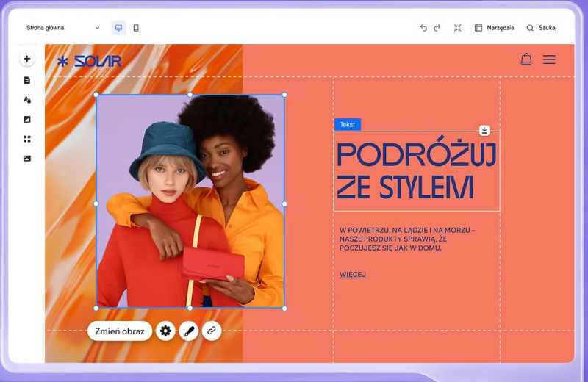Select the photo of two women

point(190,201)
